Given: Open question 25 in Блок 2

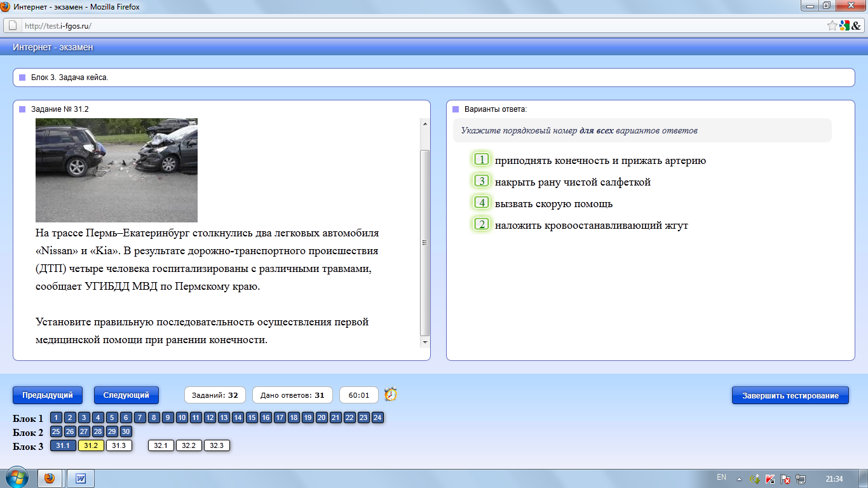Looking at the screenshot, I should (57, 431).
